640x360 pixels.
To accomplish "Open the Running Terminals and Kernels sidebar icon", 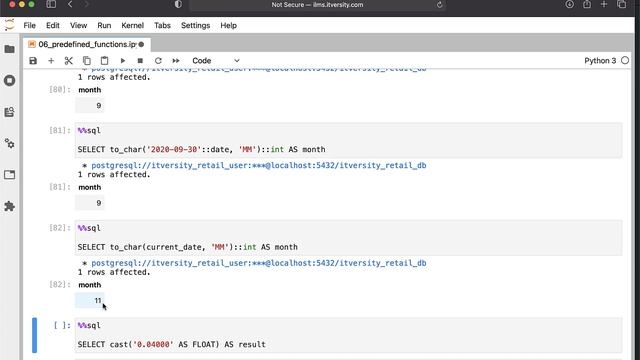I will click(x=9, y=80).
